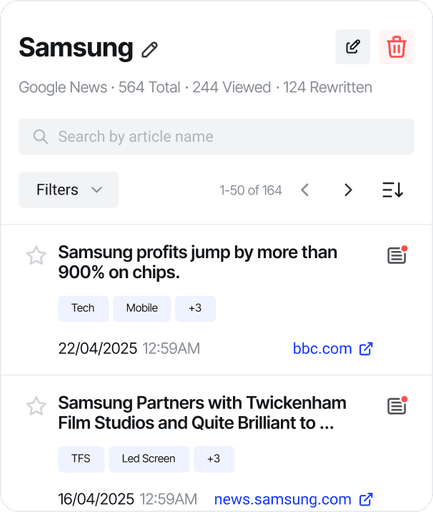Star the Samsung profits jump article

(36, 256)
